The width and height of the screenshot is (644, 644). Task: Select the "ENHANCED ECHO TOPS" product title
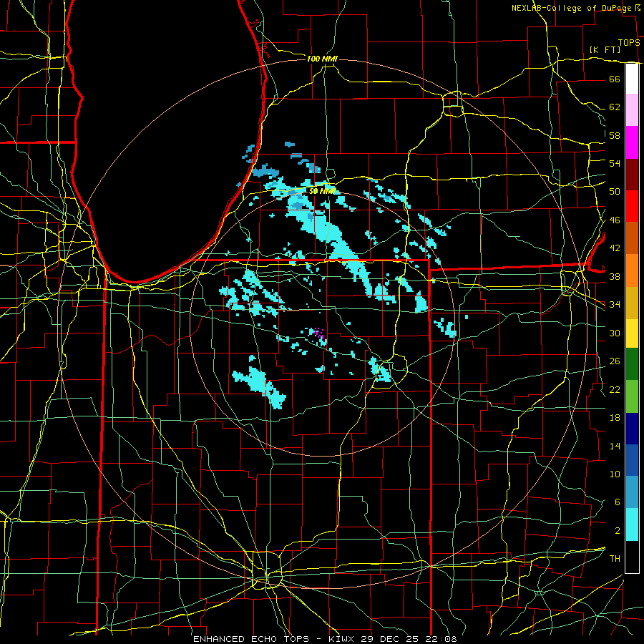[251, 639]
